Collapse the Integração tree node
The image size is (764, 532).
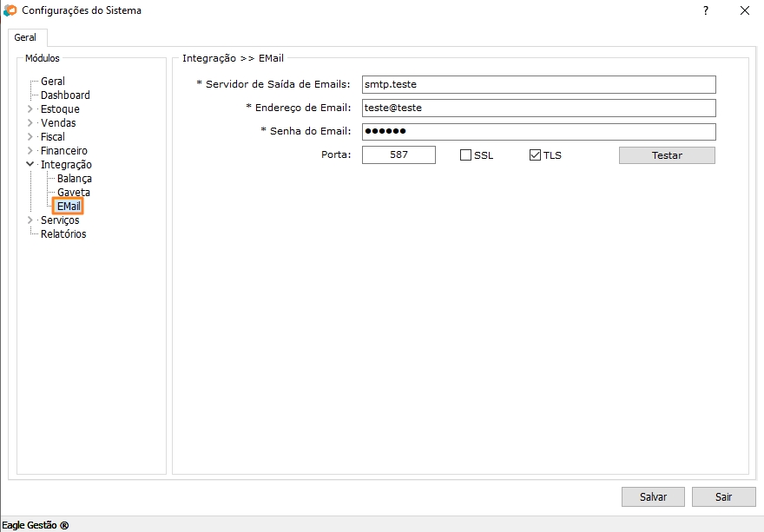coord(30,164)
